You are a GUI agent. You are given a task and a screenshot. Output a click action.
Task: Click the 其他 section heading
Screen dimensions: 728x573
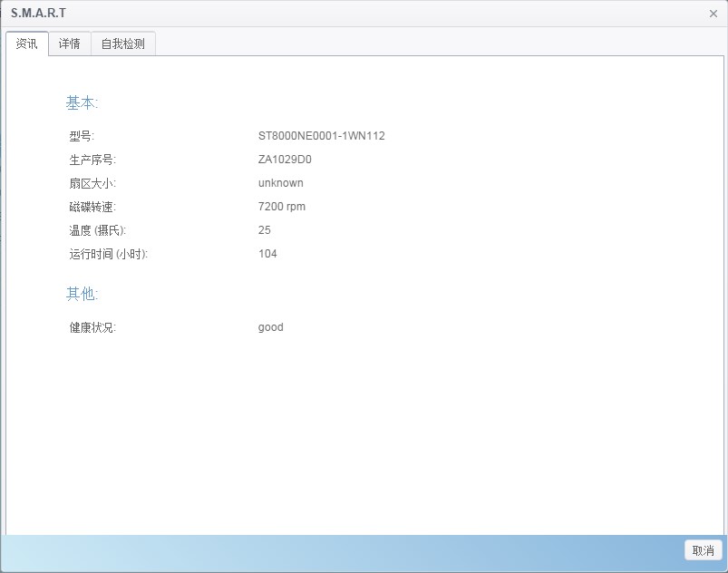(x=82, y=294)
